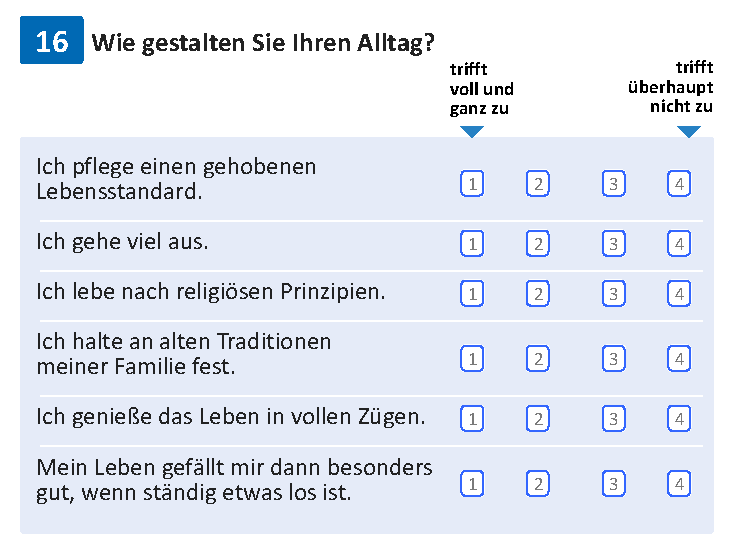Tick box 3 for 'Ich gehe viel aus'
This screenshot has width=750, height=553.
pos(614,243)
